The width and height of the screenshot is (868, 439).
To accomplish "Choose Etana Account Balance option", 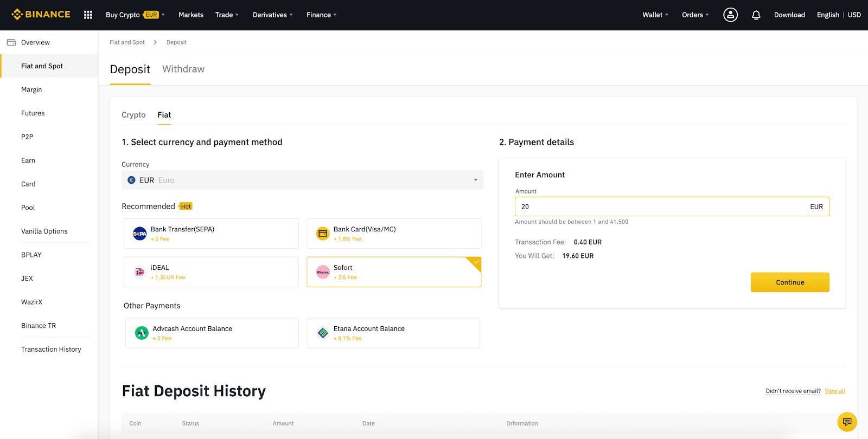I will [393, 333].
